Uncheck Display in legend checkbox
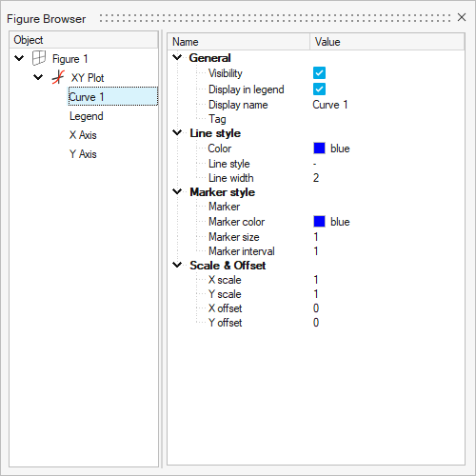Screen dimensions: 476x476 click(319, 89)
